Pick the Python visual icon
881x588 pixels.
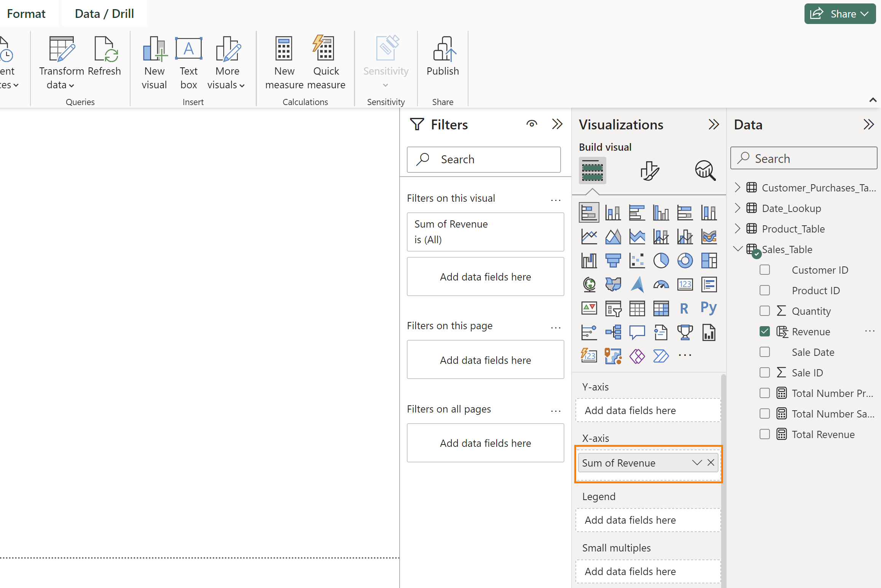[708, 308]
